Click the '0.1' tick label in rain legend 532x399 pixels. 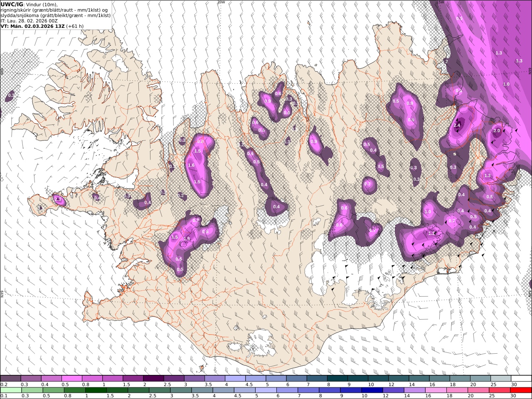(x=4, y=396)
